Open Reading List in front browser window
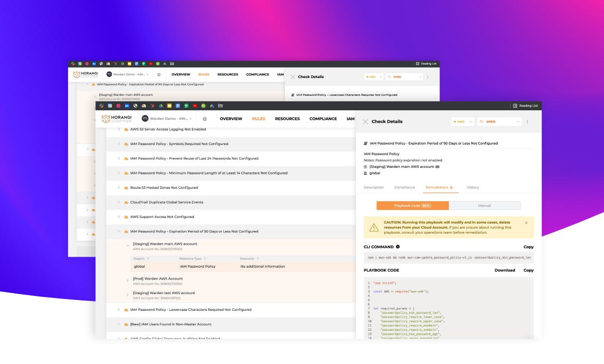Viewport: 604px width, 364px height. pyautogui.click(x=525, y=106)
